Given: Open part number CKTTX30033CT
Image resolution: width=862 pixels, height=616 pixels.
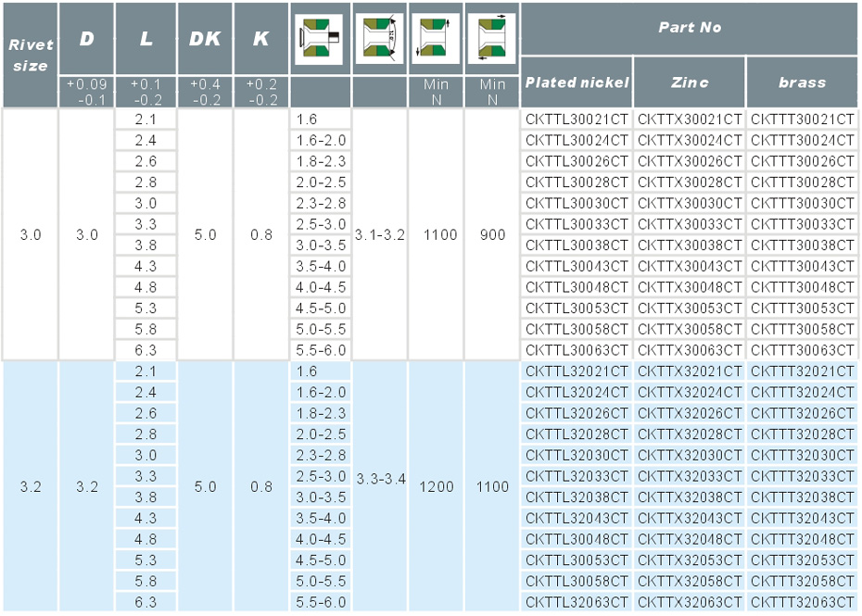Looking at the screenshot, I should pyautogui.click(x=690, y=224).
